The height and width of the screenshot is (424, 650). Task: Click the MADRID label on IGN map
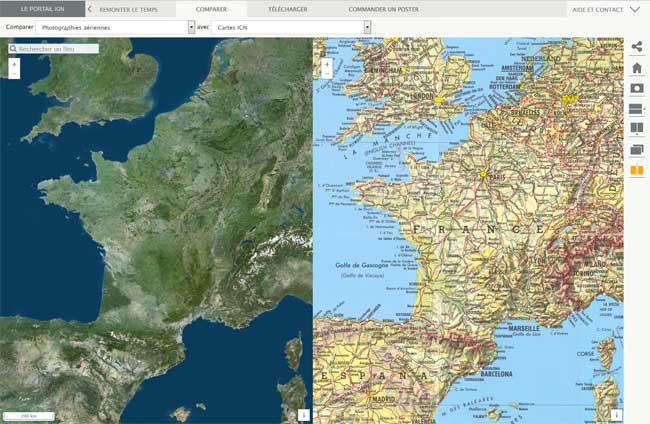(383, 399)
